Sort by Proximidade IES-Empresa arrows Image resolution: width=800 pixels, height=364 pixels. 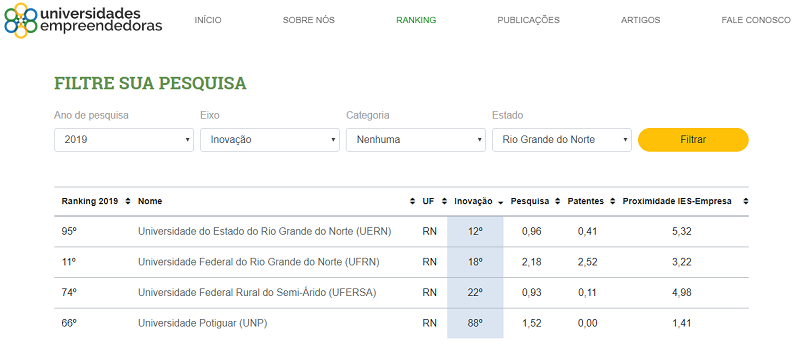tap(745, 201)
